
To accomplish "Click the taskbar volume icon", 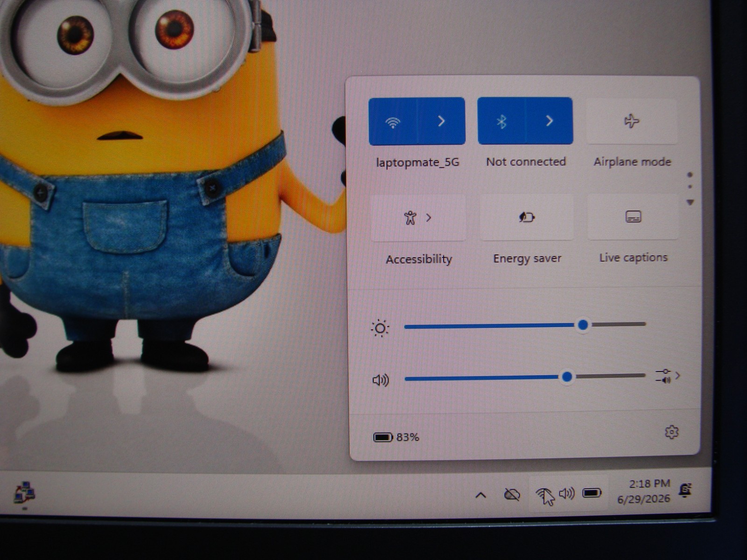I will click(x=566, y=493).
